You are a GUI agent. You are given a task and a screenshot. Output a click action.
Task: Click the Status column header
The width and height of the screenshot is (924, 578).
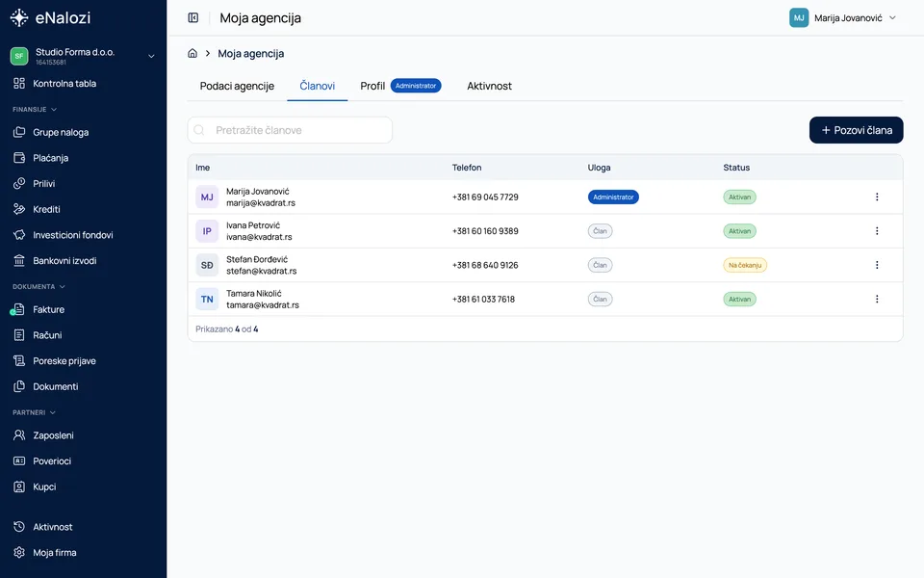[x=736, y=168]
